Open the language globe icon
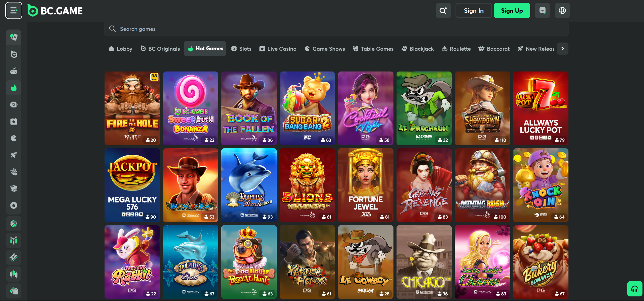 [562, 10]
